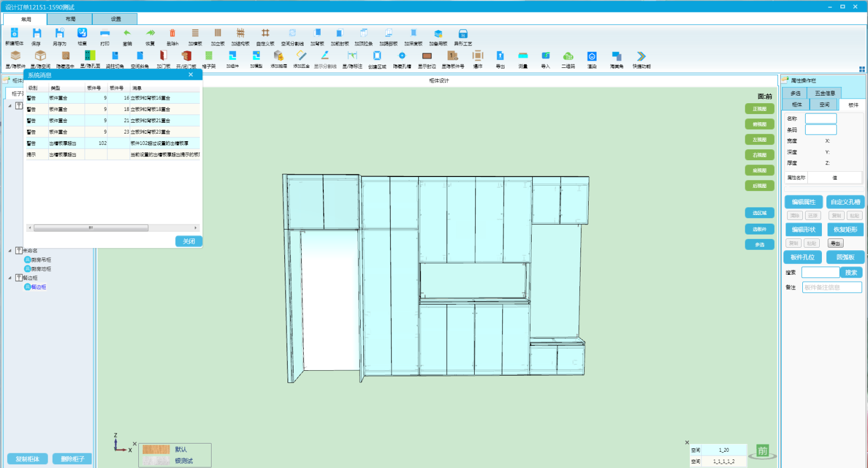Collapse the 餐边柜 tree node
868x468 pixels.
(10, 278)
